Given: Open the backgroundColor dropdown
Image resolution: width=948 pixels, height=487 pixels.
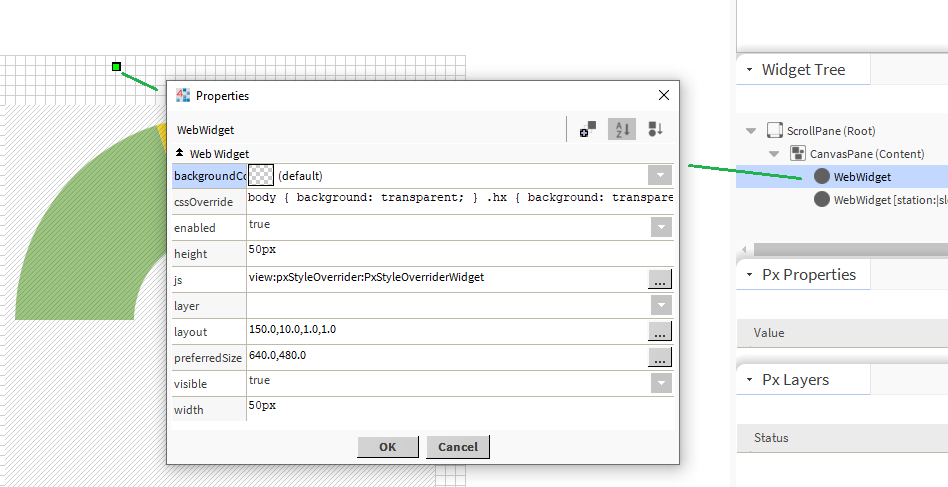Looking at the screenshot, I should tap(660, 175).
